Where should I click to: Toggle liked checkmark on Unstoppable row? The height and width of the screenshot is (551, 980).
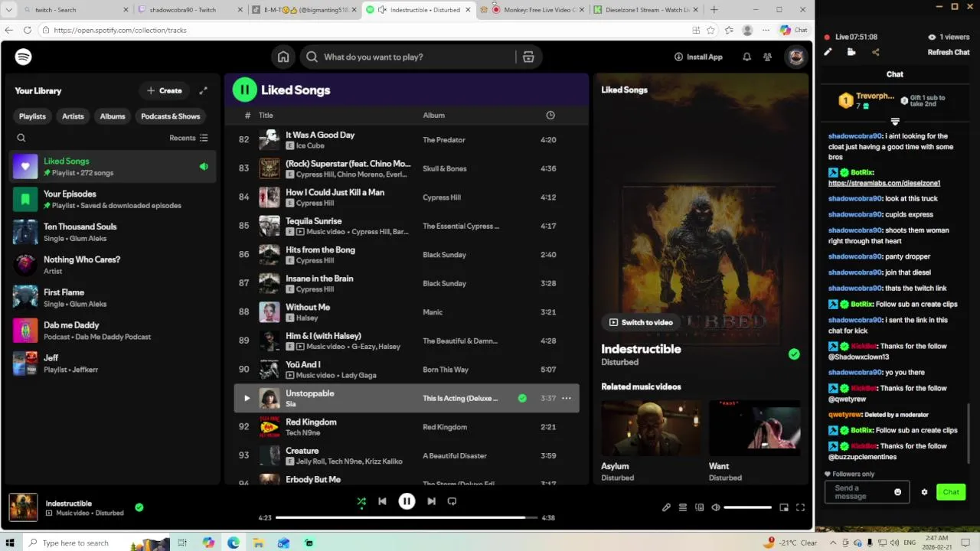[x=522, y=398]
